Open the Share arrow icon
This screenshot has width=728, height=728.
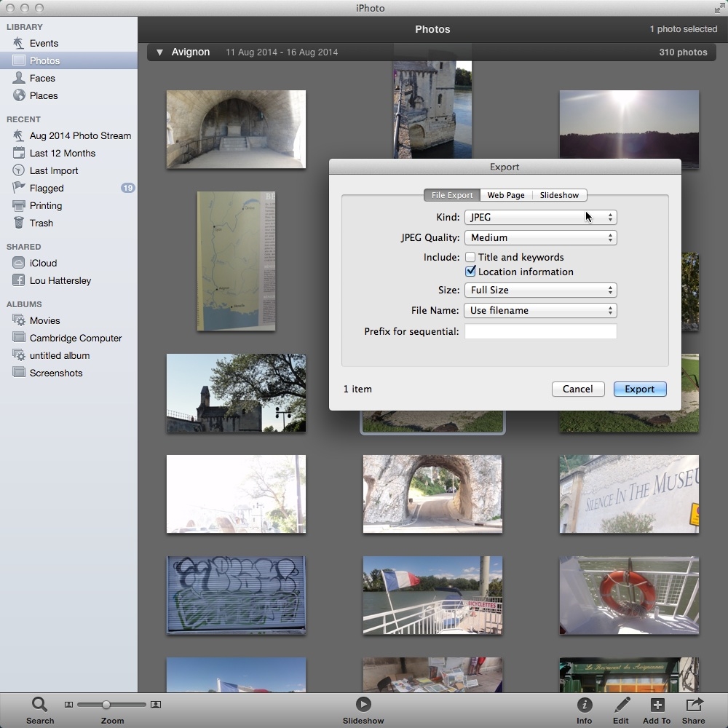coord(694,705)
